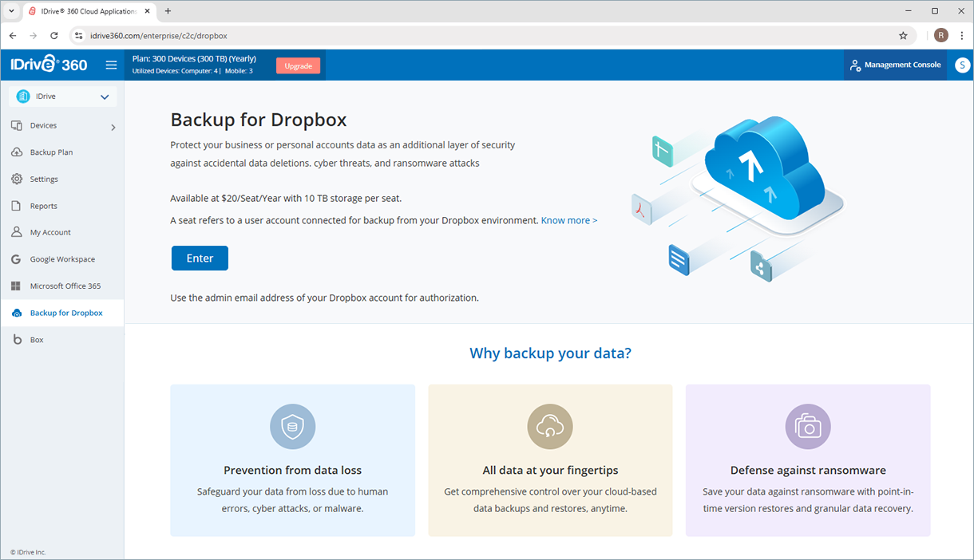Image resolution: width=974 pixels, height=560 pixels.
Task: Click the Box sidebar icon
Action: (17, 340)
